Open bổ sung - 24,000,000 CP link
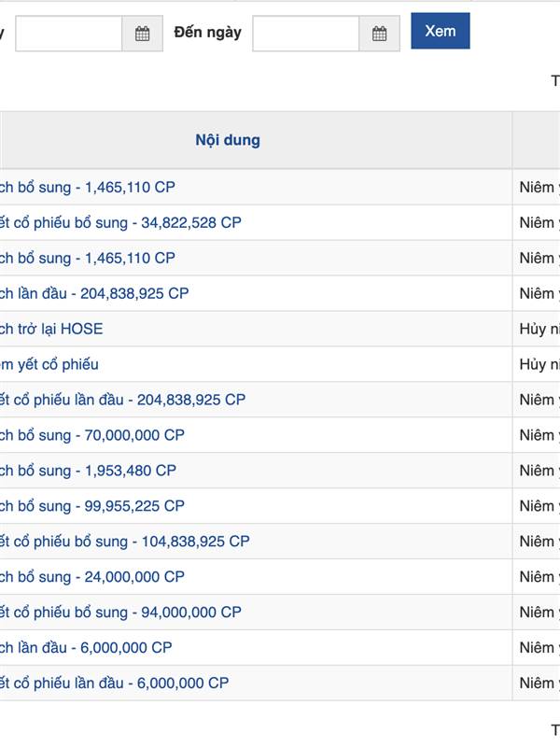 [x=92, y=577]
